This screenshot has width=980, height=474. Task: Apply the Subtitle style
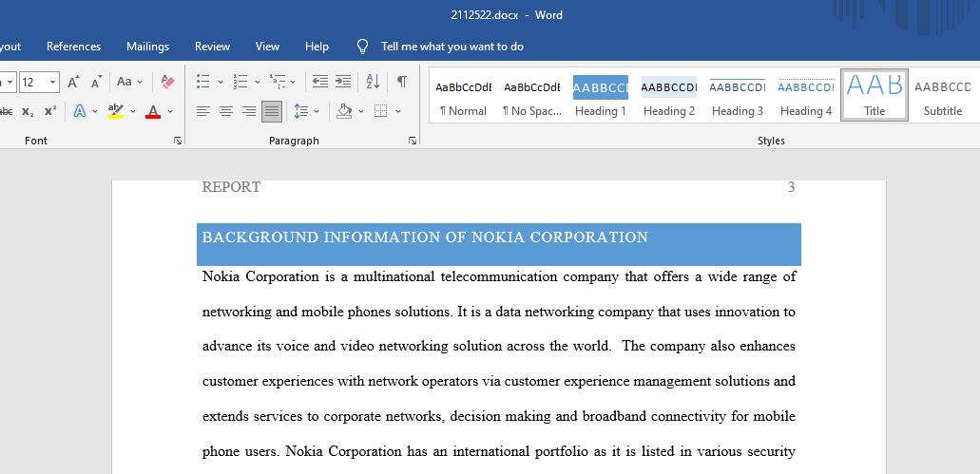pyautogui.click(x=943, y=95)
